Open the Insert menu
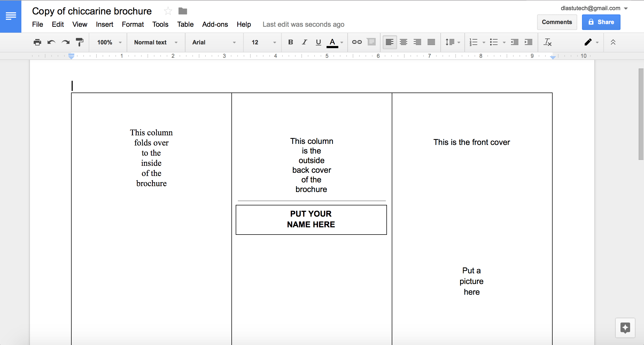The image size is (644, 345). pyautogui.click(x=104, y=24)
